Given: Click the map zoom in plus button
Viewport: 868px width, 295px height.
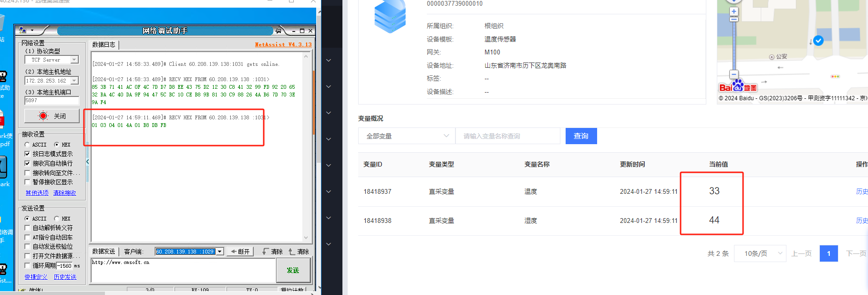Looking at the screenshot, I should (734, 11).
